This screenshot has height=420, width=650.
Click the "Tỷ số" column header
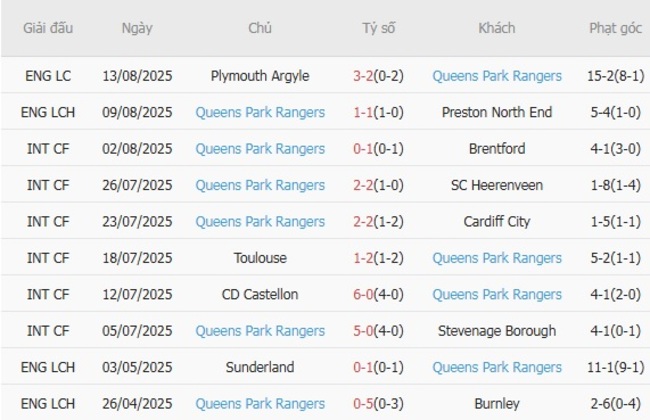pos(379,28)
